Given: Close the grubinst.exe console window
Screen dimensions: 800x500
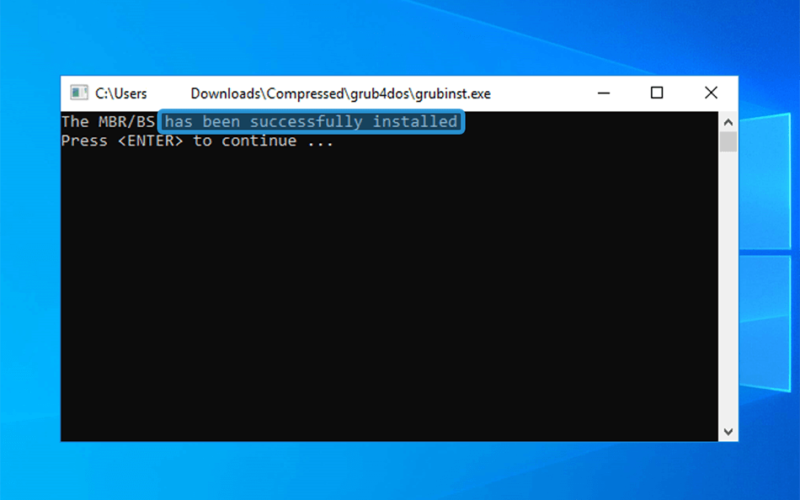Looking at the screenshot, I should (711, 93).
